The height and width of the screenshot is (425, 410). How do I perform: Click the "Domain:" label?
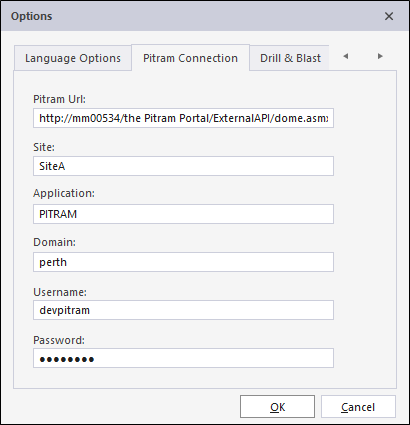coord(54,242)
